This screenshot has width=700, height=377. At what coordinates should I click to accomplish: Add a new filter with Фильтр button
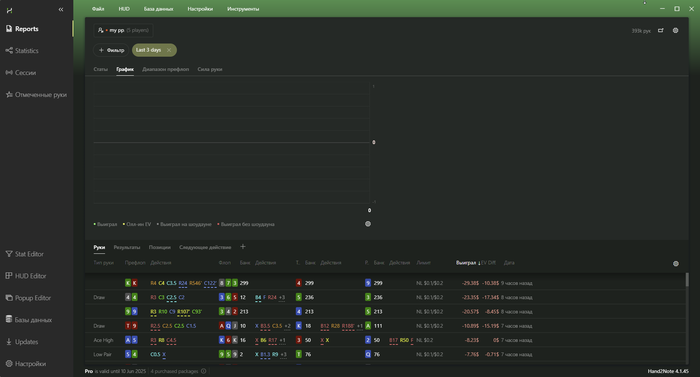coord(111,50)
